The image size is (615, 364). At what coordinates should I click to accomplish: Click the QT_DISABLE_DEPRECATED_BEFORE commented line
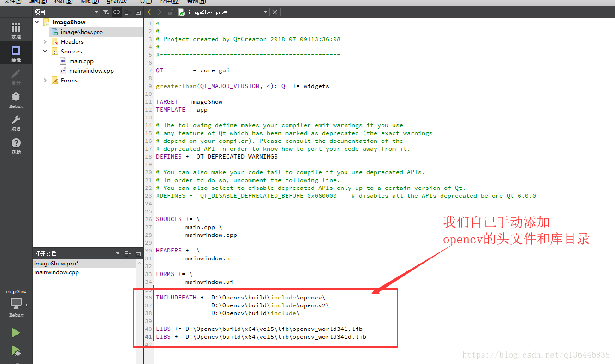pos(346,195)
